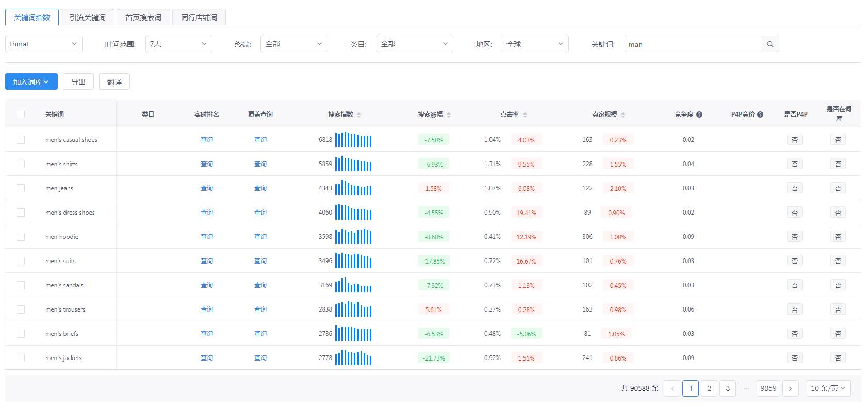Switch to the 关键词指数 tab
The width and height of the screenshot is (868, 408).
point(32,17)
